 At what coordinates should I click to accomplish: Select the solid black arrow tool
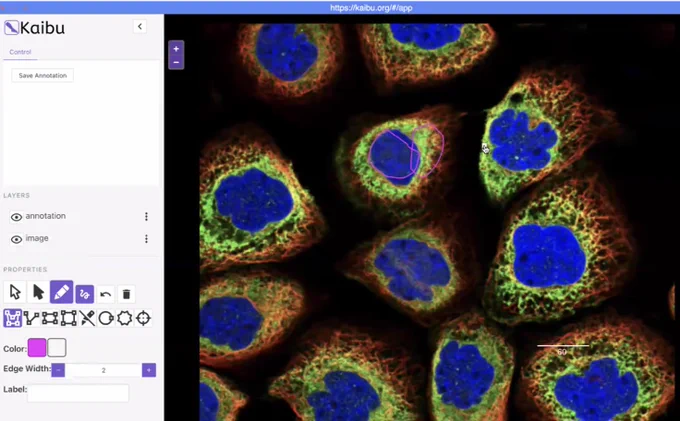[x=39, y=292]
